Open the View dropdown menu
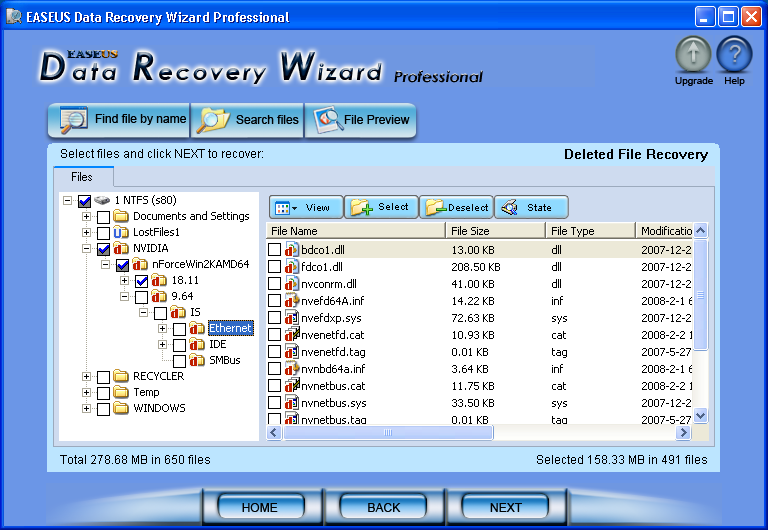Screen dimensions: 768x530 (304, 208)
